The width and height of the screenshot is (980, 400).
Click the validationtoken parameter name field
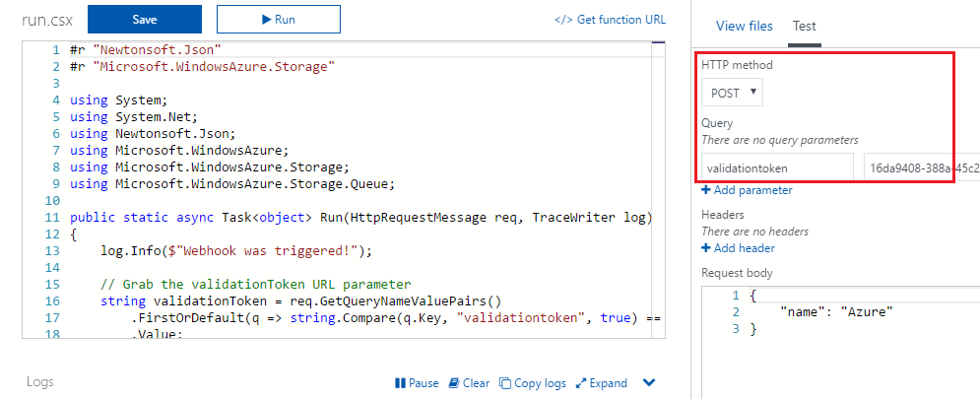pyautogui.click(x=777, y=167)
